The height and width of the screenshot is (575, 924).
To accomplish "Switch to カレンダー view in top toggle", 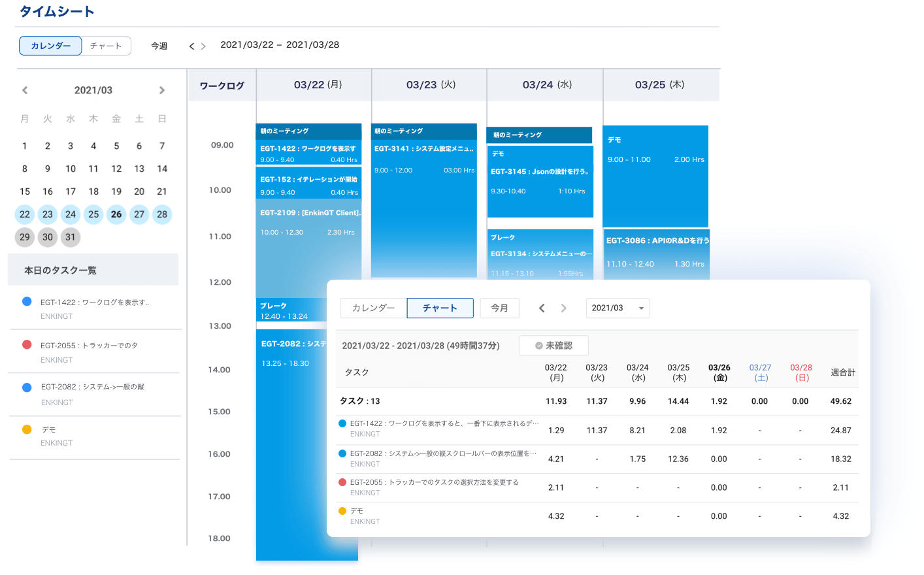I will click(50, 46).
